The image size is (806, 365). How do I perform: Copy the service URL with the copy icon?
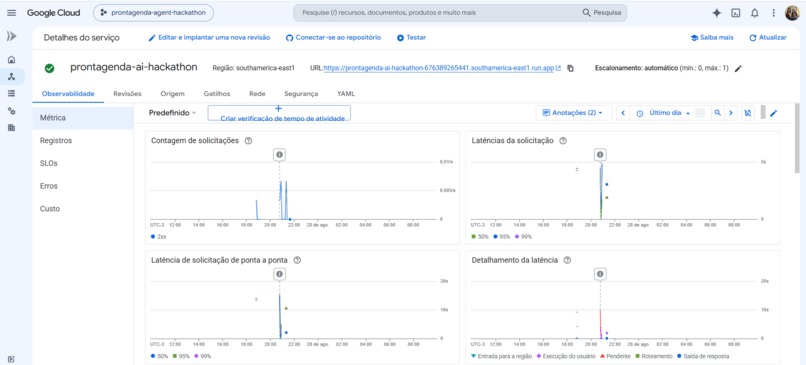coord(570,68)
